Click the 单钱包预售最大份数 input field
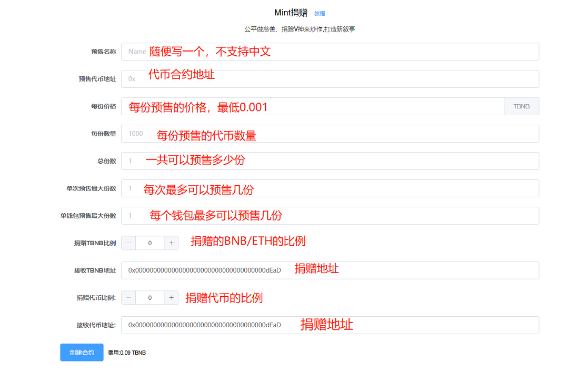588x372 pixels. 330,216
